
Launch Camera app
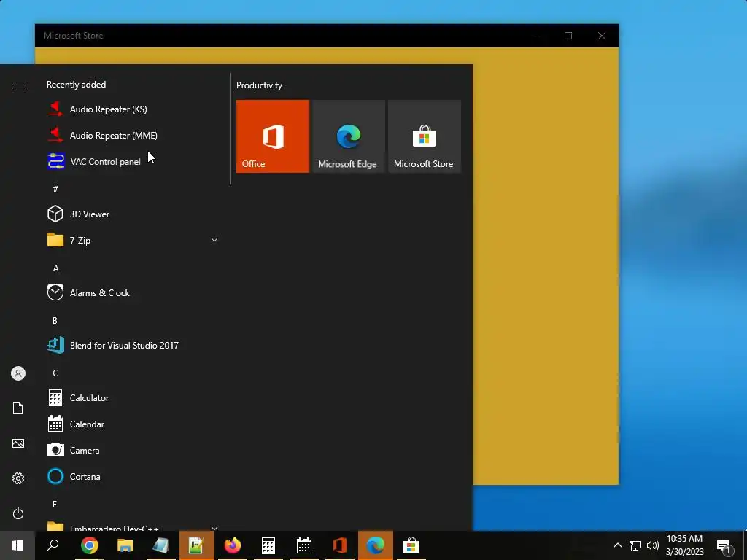click(x=133, y=450)
